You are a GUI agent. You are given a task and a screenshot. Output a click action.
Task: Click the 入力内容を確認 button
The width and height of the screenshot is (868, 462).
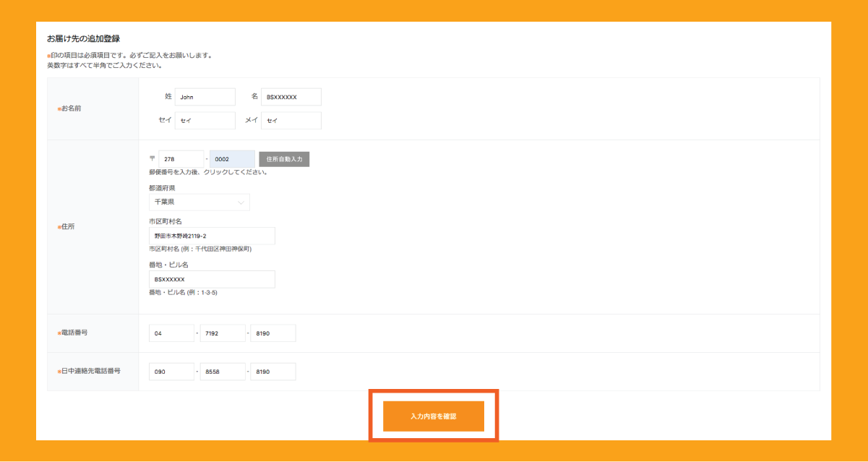[x=433, y=416]
